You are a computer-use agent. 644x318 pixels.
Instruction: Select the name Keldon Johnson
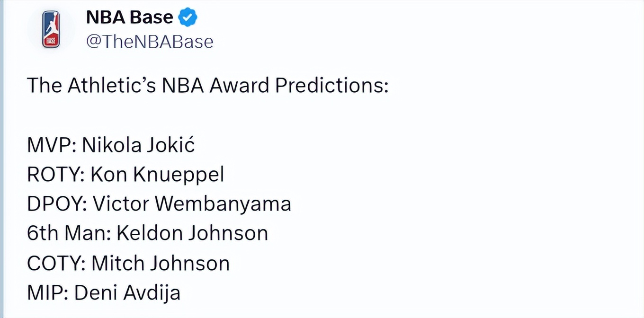192,233
